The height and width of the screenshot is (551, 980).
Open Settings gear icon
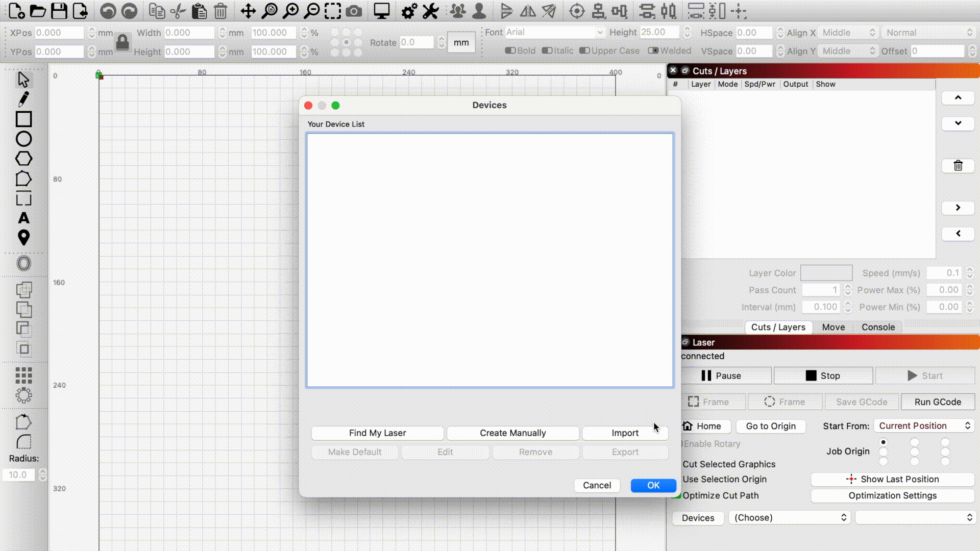click(x=409, y=11)
